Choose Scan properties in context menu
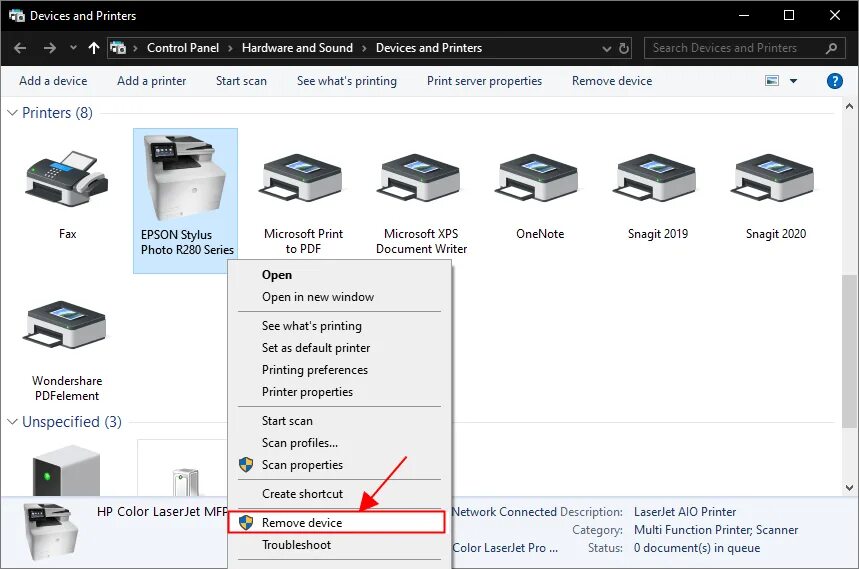This screenshot has width=859, height=569. pos(340,465)
